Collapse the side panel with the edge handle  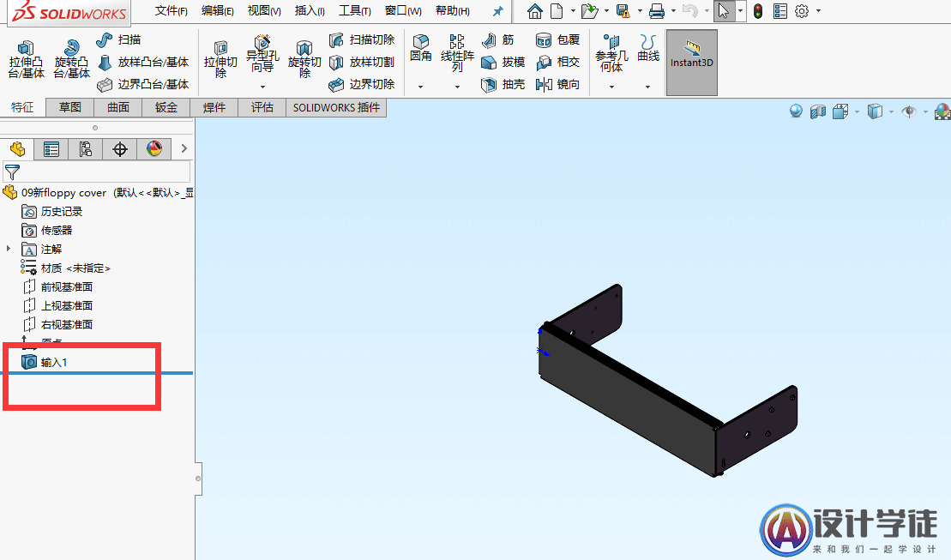198,479
